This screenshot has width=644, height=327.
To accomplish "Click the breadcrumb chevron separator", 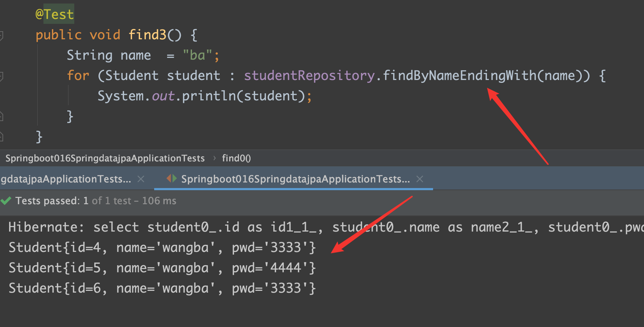I will pos(214,158).
